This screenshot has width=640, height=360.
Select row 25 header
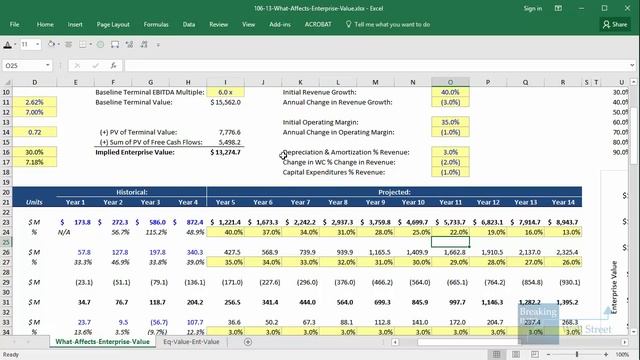[x=6, y=242]
